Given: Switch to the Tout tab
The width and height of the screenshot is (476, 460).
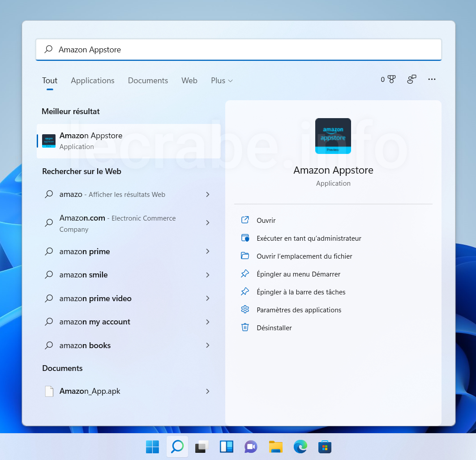Looking at the screenshot, I should [50, 81].
